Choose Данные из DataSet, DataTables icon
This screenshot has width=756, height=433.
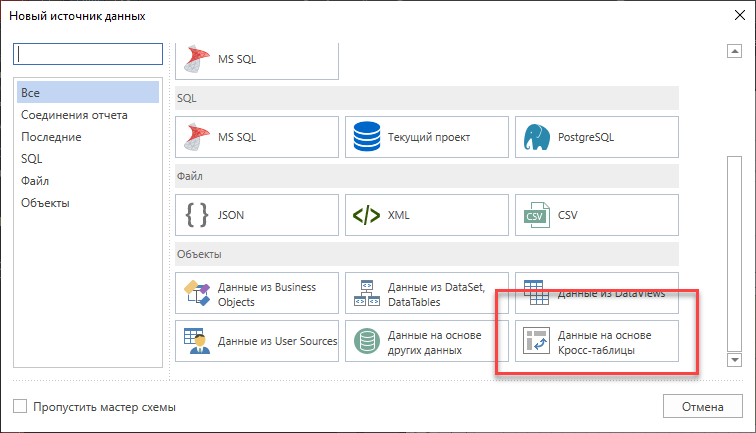366,294
